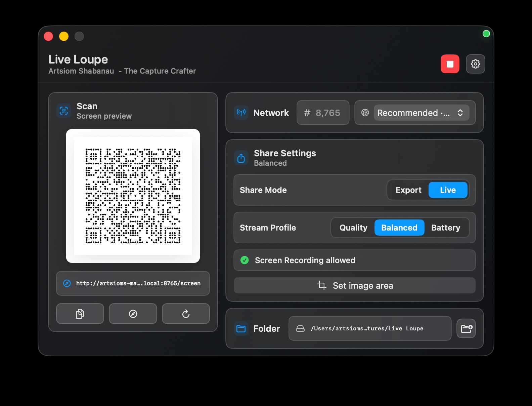Open the Recommended network interface dropdown
532x406 pixels.
(x=422, y=113)
